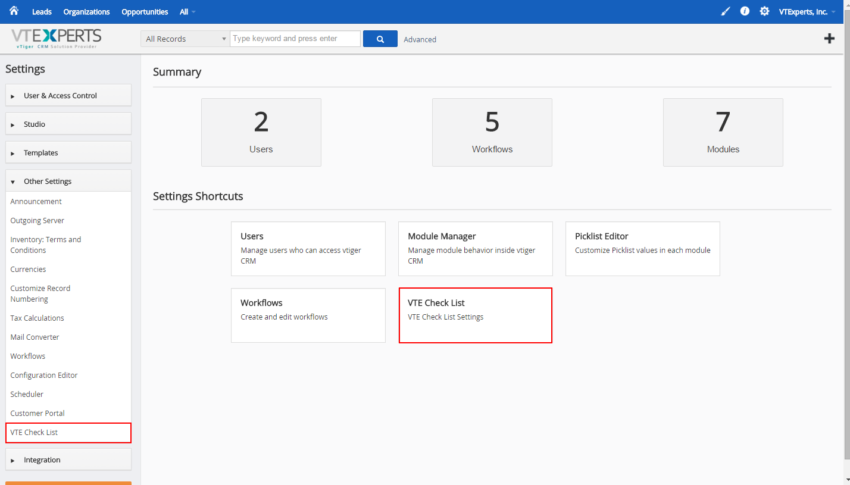Open the All Records dropdown
850x485 pixels.
click(184, 39)
